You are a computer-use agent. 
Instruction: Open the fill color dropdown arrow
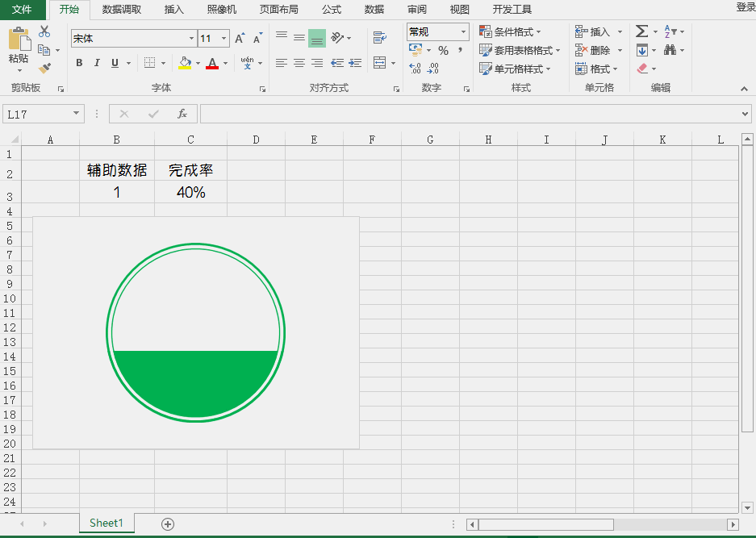[196, 62]
